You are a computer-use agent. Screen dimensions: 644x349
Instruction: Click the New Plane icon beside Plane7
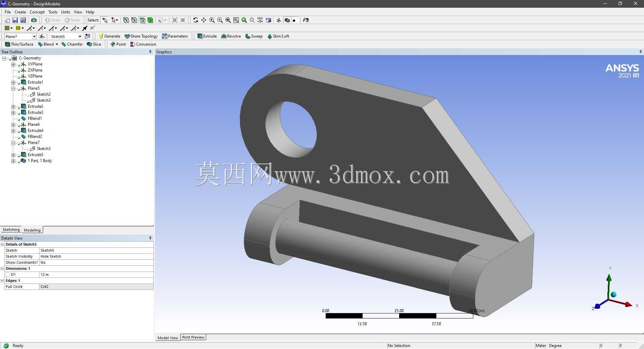point(42,36)
